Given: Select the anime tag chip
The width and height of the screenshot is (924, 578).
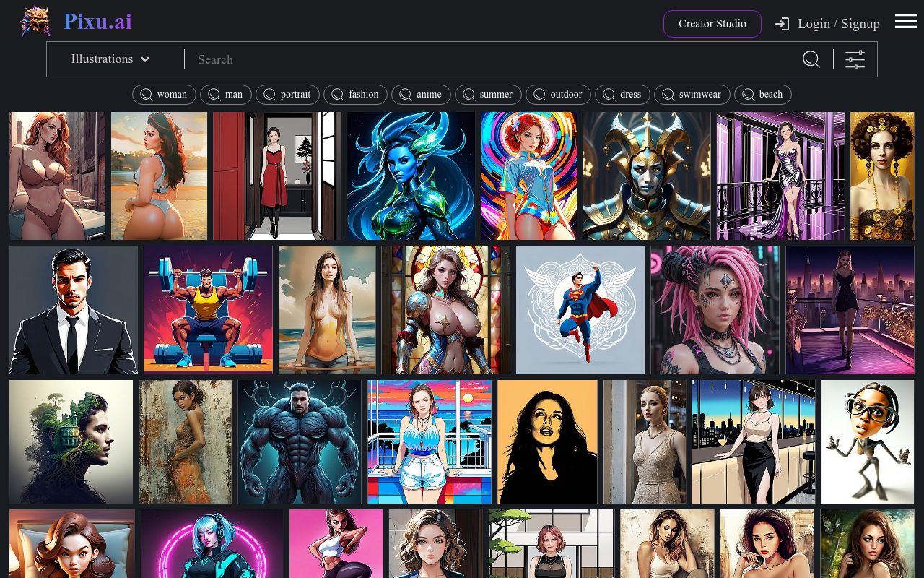Looking at the screenshot, I should (x=421, y=95).
